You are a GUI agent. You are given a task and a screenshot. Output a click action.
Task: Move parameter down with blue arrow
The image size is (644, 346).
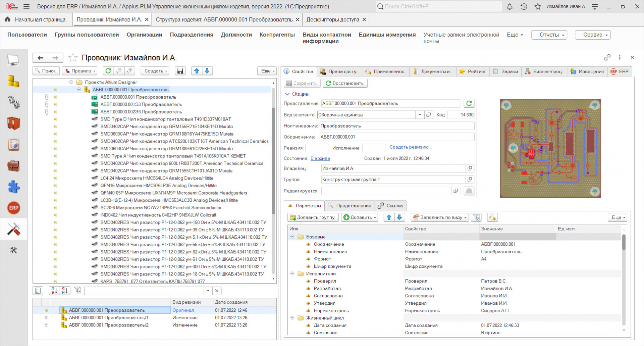pos(399,217)
